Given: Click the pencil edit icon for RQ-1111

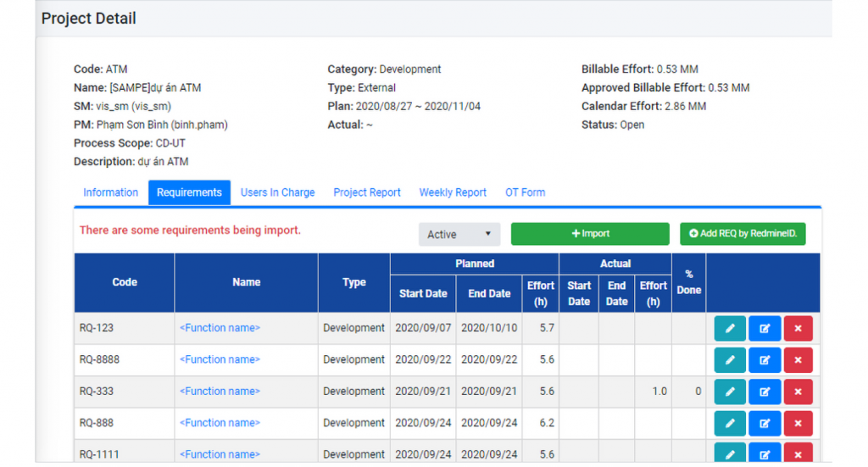Looking at the screenshot, I should coord(730,453).
